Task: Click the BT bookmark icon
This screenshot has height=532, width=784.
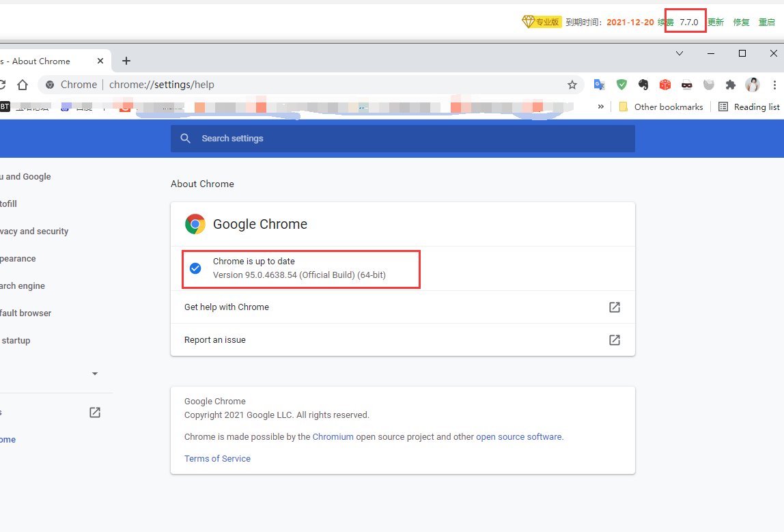Action: (x=5, y=107)
